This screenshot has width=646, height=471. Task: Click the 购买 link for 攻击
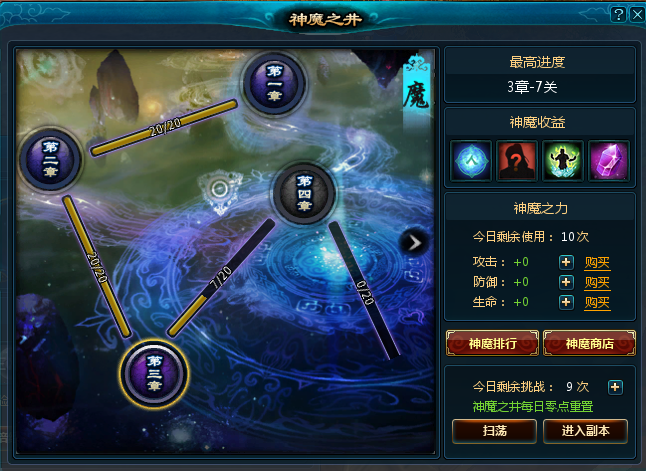pyautogui.click(x=597, y=262)
